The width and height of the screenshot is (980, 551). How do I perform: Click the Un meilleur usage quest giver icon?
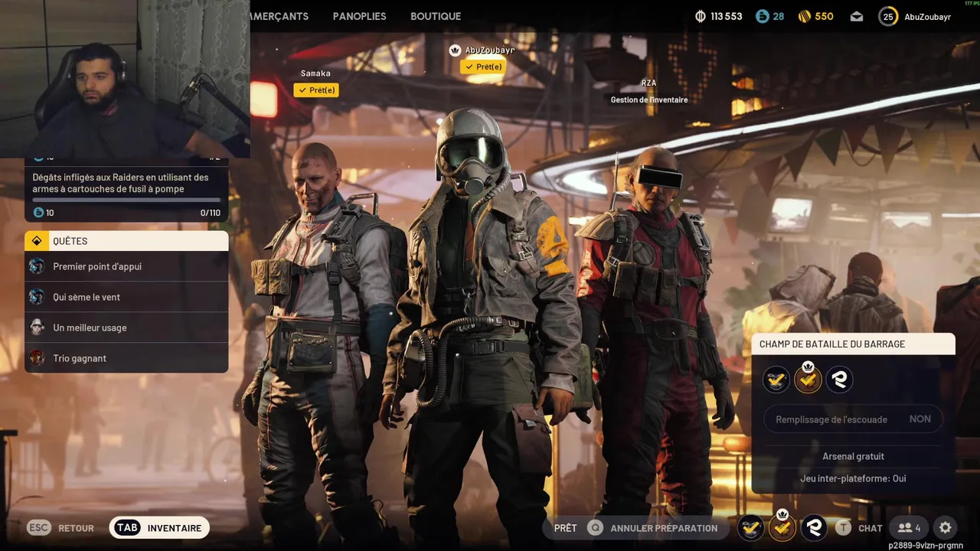pos(37,328)
